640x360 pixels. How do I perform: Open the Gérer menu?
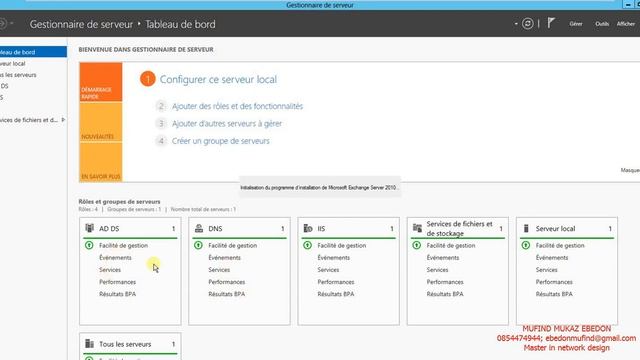(576, 24)
